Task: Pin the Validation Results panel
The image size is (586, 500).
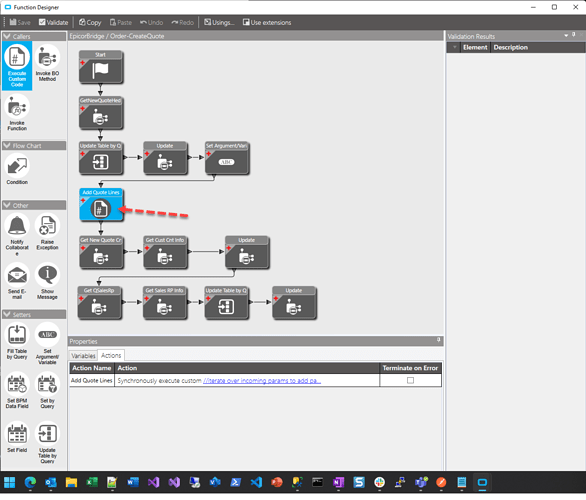Action: [574, 35]
